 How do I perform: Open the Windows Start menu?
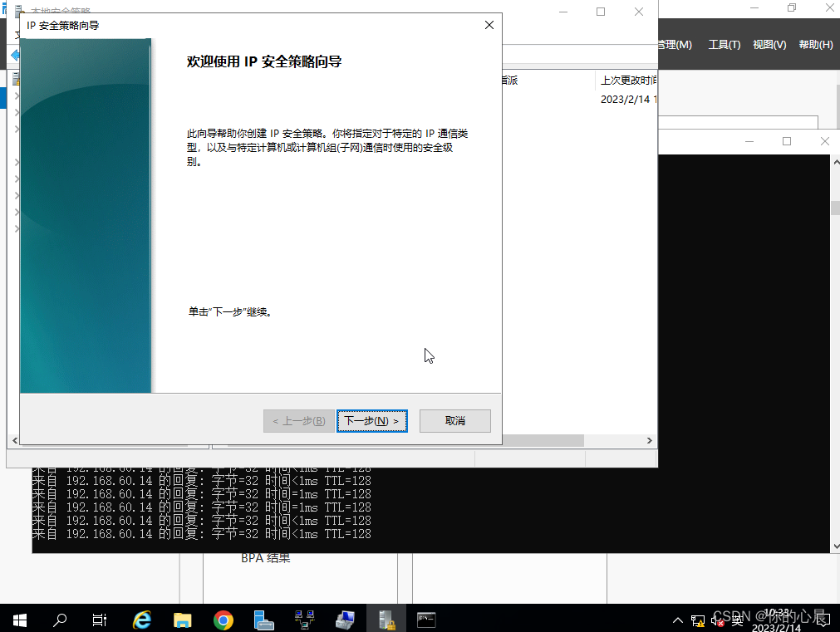20,620
